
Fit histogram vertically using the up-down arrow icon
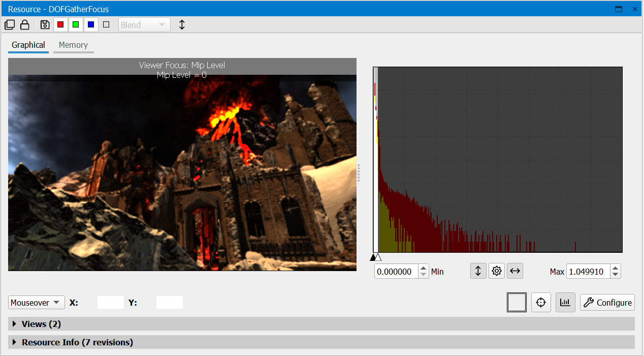tap(478, 271)
